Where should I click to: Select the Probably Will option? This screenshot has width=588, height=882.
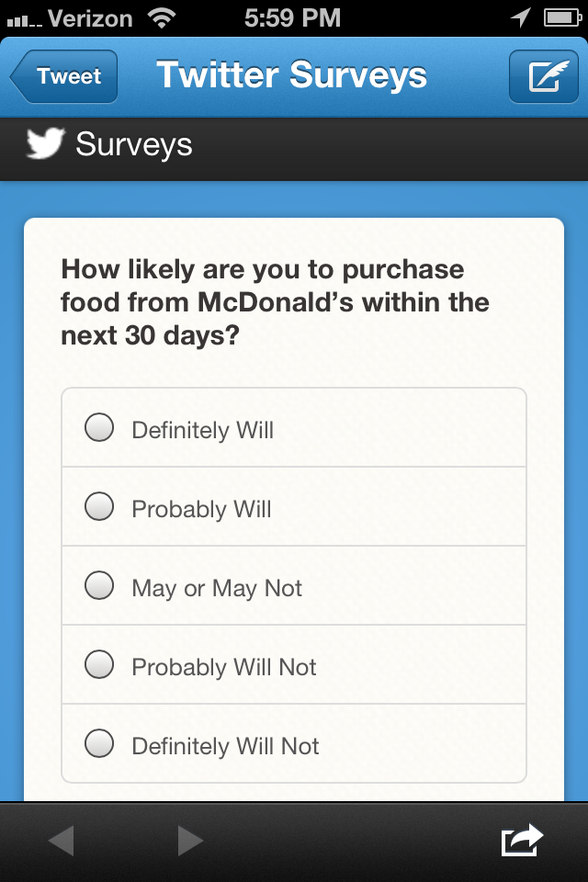[x=98, y=506]
